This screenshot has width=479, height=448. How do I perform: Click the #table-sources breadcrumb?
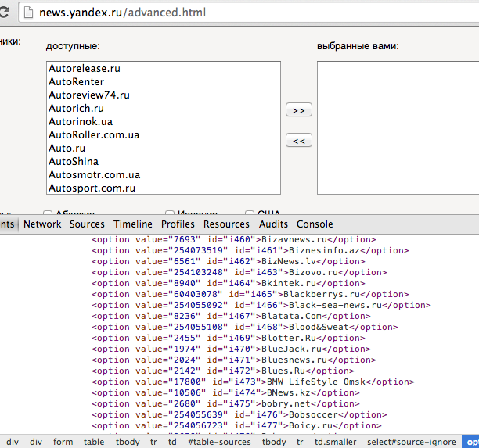click(219, 443)
